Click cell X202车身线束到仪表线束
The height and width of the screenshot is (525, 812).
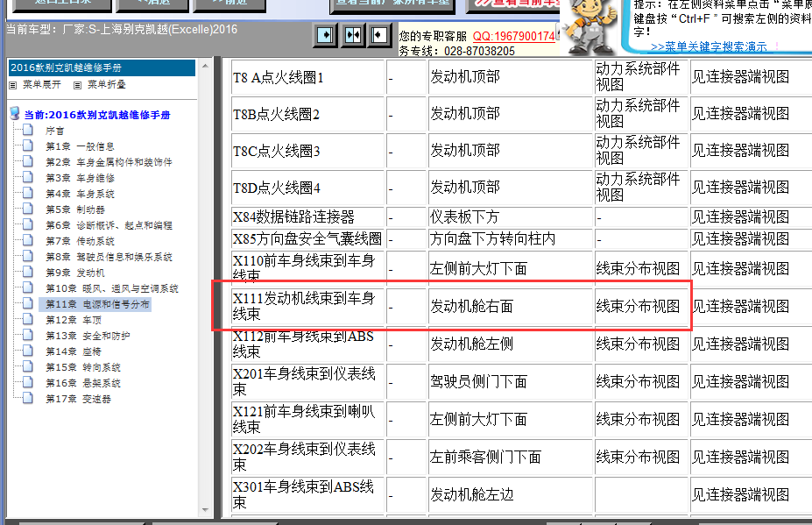(x=307, y=458)
